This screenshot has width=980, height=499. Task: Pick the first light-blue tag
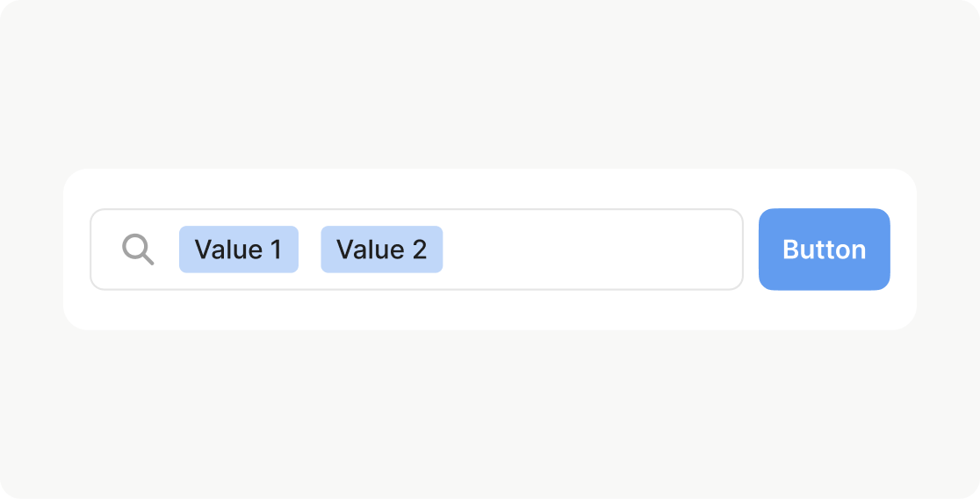tap(239, 249)
